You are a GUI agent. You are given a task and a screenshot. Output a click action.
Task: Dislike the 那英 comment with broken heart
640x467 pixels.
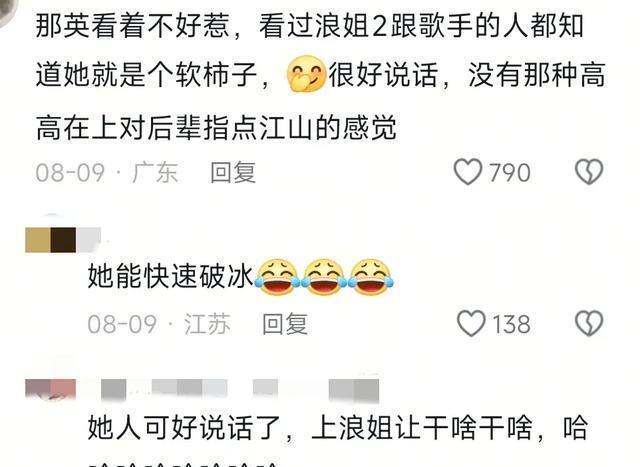pos(589,172)
